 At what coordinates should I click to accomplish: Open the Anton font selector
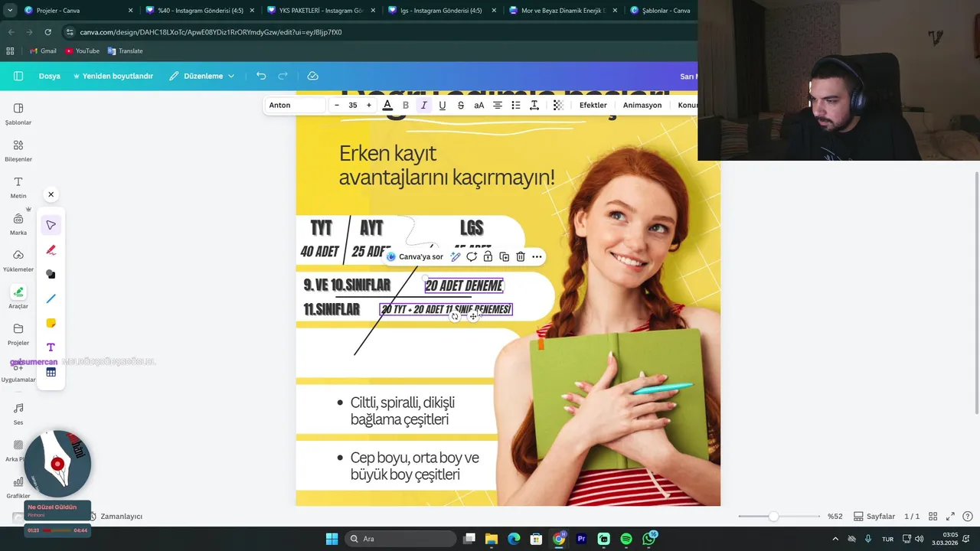296,105
